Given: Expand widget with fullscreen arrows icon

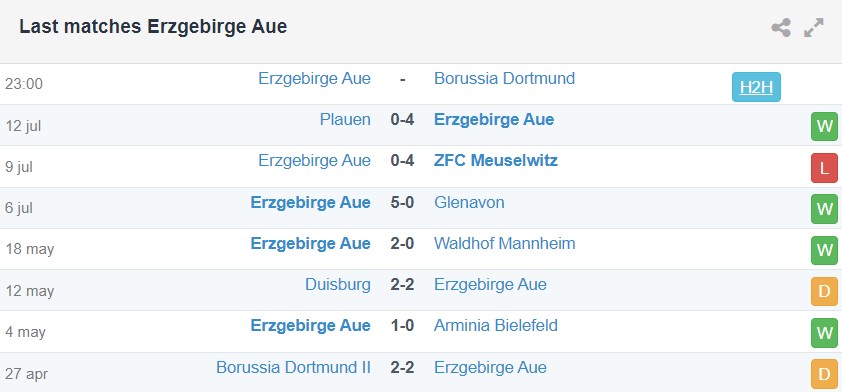Looking at the screenshot, I should pyautogui.click(x=814, y=27).
